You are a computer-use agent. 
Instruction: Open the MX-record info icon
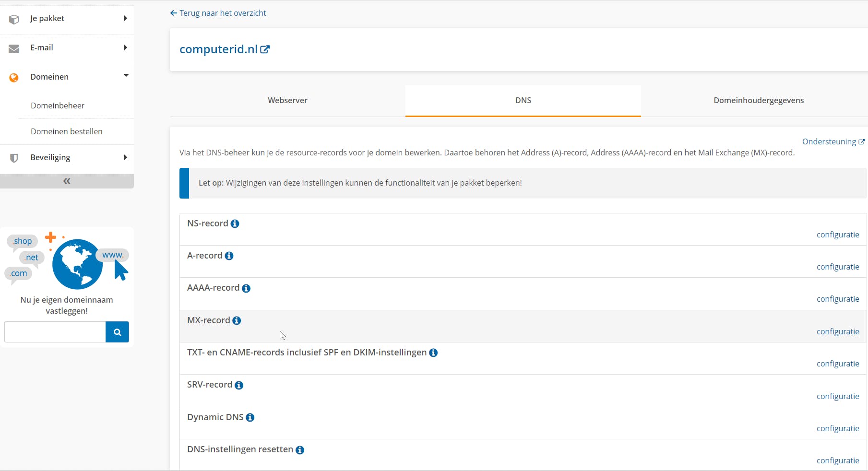[x=237, y=320]
